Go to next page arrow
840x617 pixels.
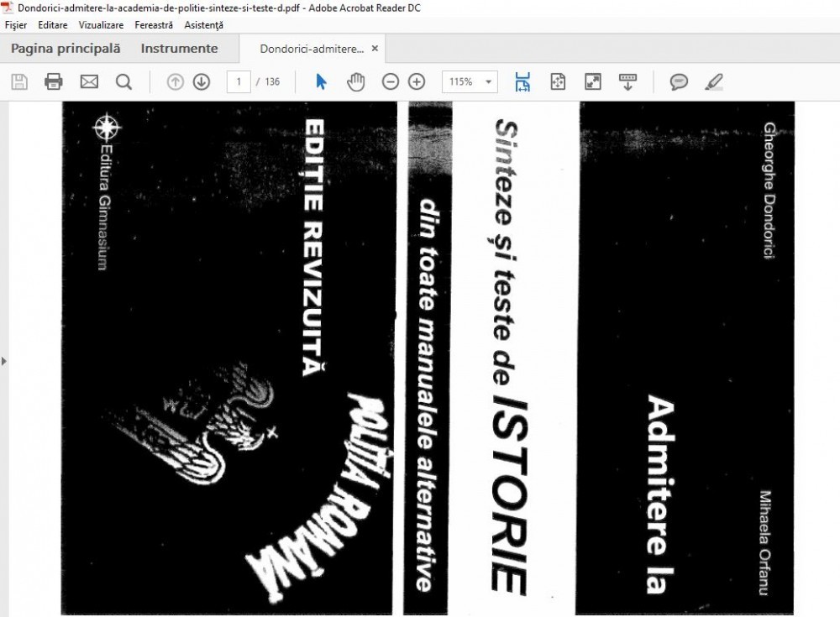click(x=202, y=82)
